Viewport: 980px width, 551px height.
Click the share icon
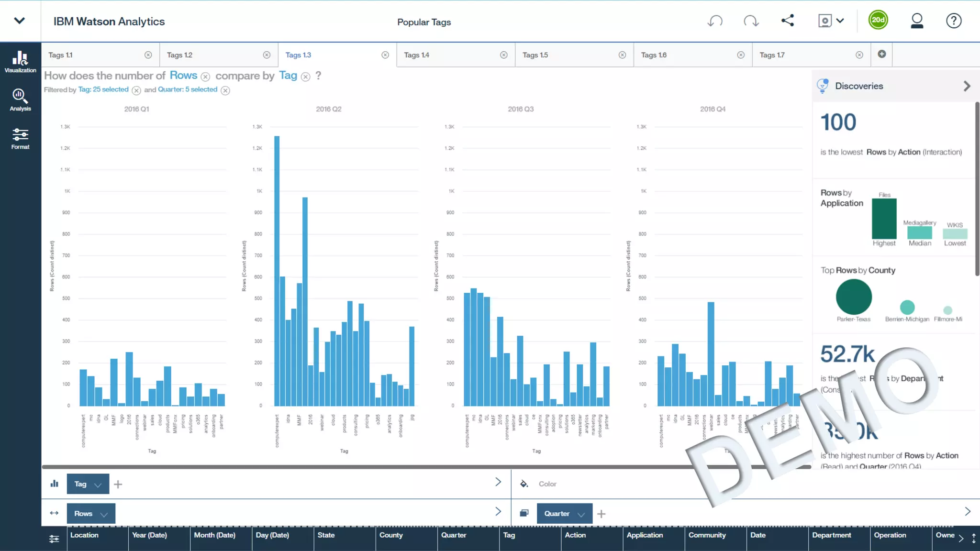tap(788, 21)
